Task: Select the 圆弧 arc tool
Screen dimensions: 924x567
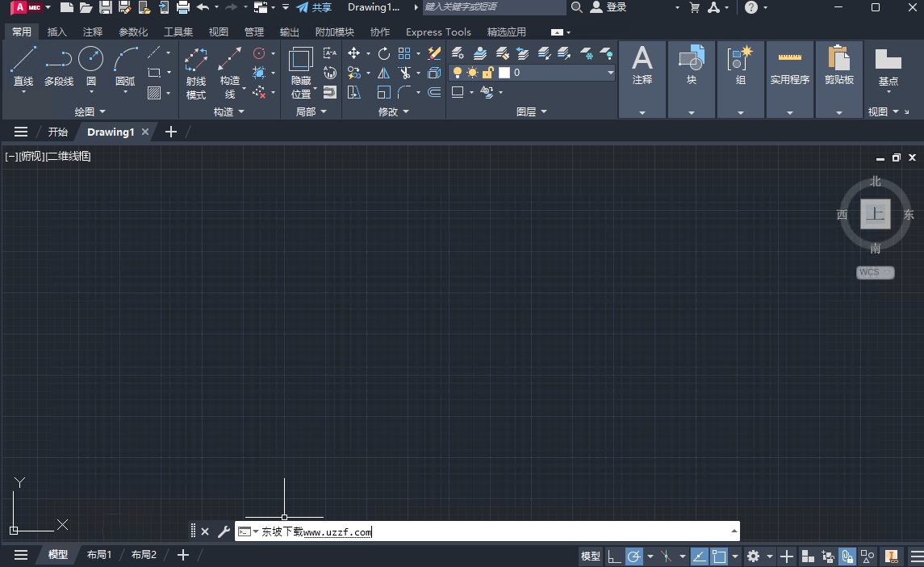Action: [126, 67]
